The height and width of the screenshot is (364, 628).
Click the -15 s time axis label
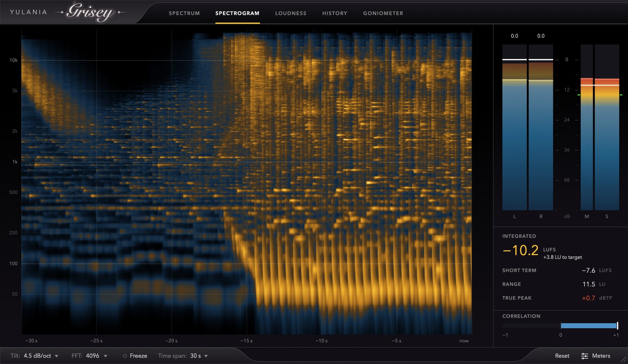point(246,341)
